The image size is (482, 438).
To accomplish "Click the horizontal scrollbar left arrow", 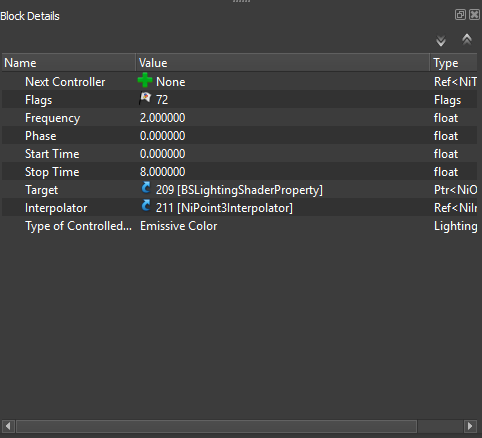I will tap(8, 426).
